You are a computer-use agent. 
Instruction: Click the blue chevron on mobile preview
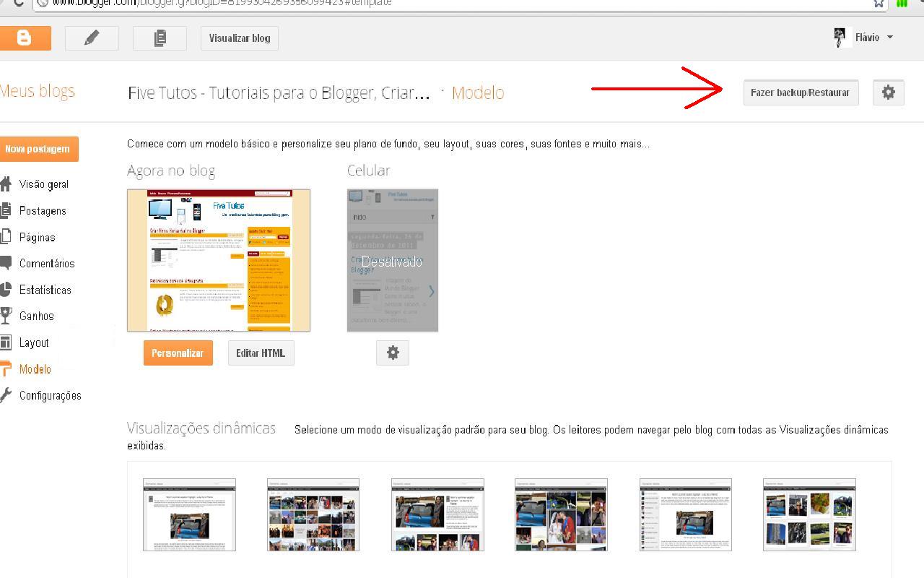[432, 291]
